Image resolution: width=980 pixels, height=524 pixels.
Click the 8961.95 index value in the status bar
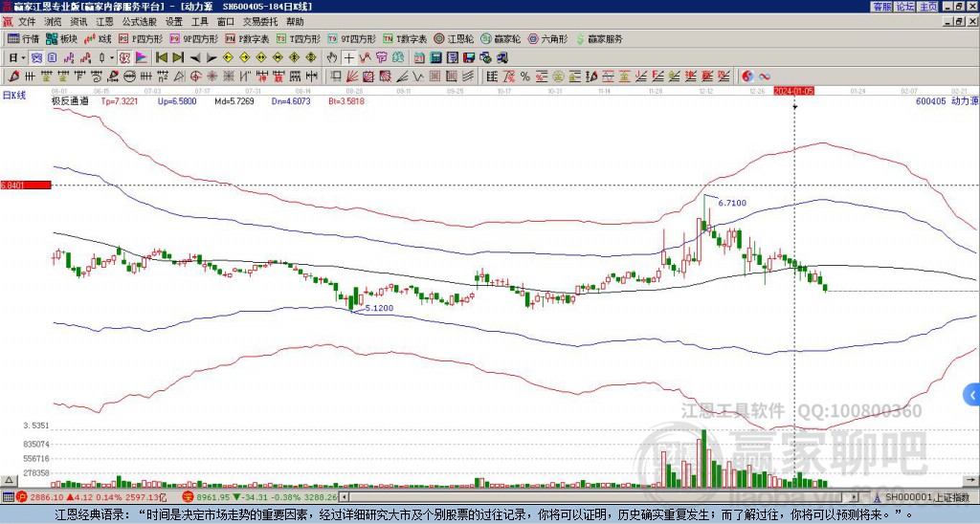pos(213,497)
